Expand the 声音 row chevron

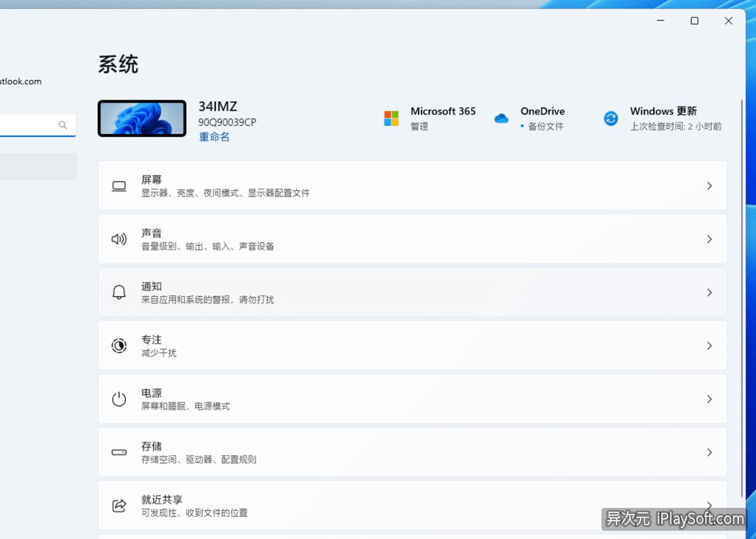[709, 239]
